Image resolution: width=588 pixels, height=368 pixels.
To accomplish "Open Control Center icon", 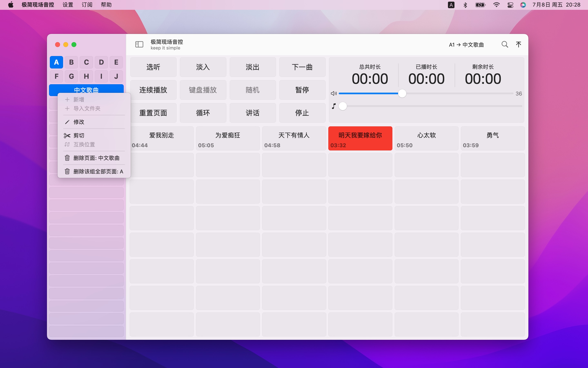I will pyautogui.click(x=510, y=5).
